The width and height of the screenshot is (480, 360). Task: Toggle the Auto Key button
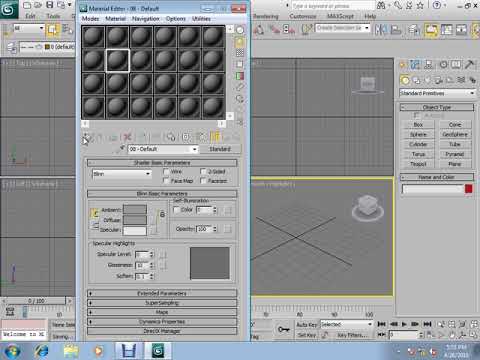click(307, 324)
